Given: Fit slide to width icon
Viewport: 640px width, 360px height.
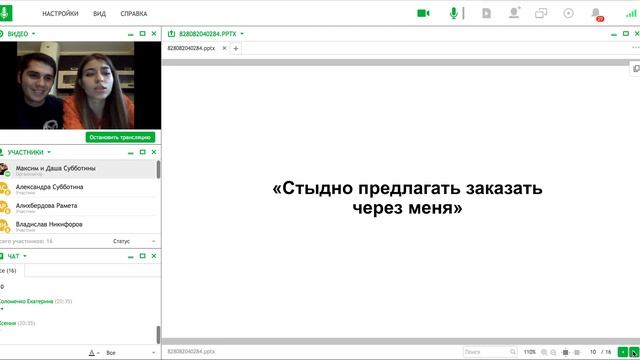Looking at the screenshot, I should [577, 352].
